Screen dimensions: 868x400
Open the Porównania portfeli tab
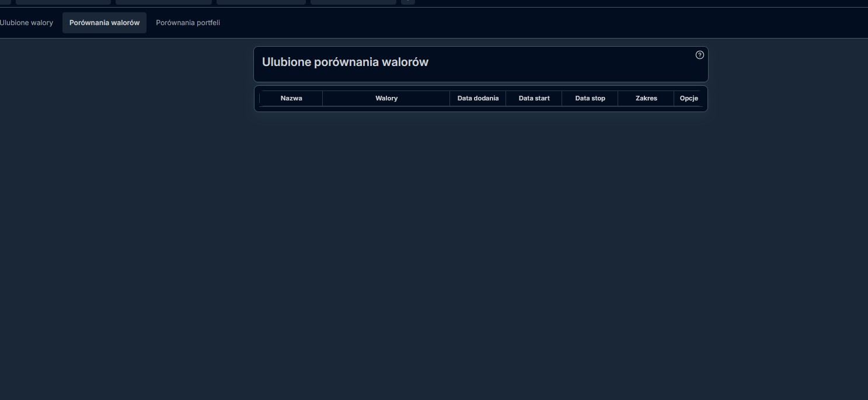coord(188,23)
